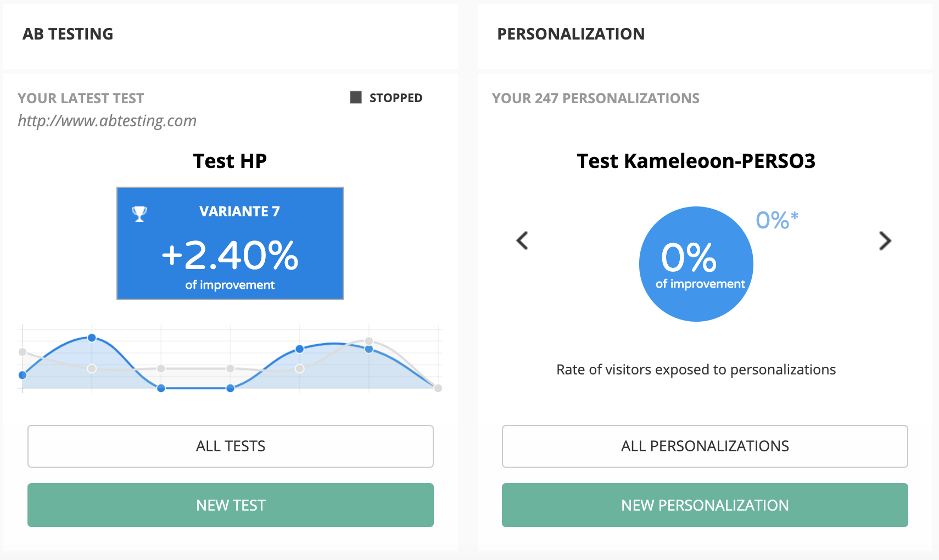
Task: Click the Stopped status label
Action: tap(396, 98)
